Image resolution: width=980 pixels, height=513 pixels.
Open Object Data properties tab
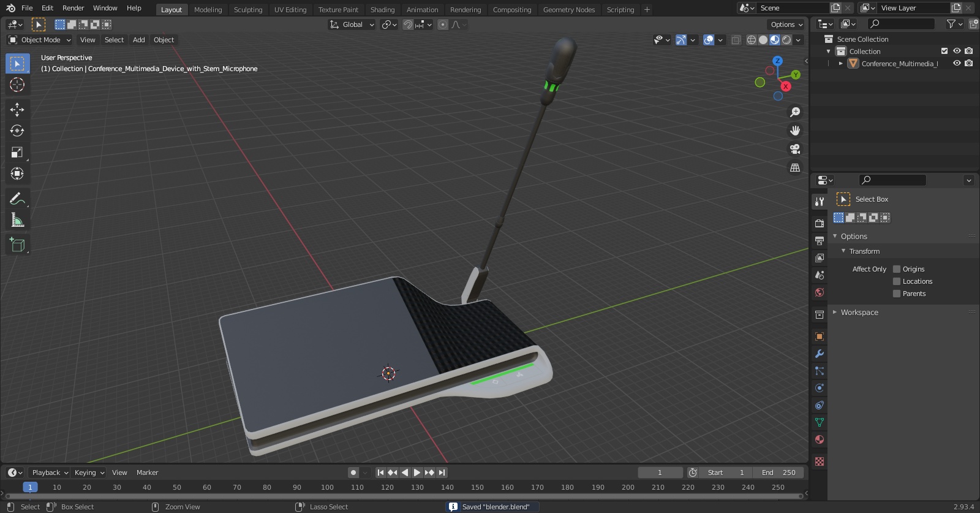tap(820, 422)
